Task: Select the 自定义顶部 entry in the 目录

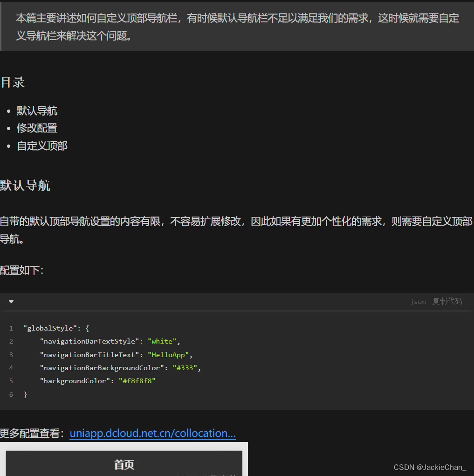Action: (x=42, y=145)
